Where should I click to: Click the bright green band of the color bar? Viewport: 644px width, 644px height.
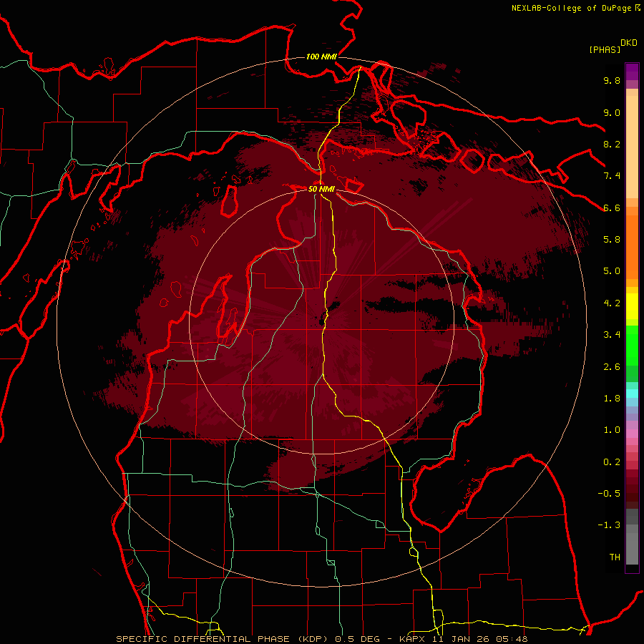pyautogui.click(x=632, y=346)
